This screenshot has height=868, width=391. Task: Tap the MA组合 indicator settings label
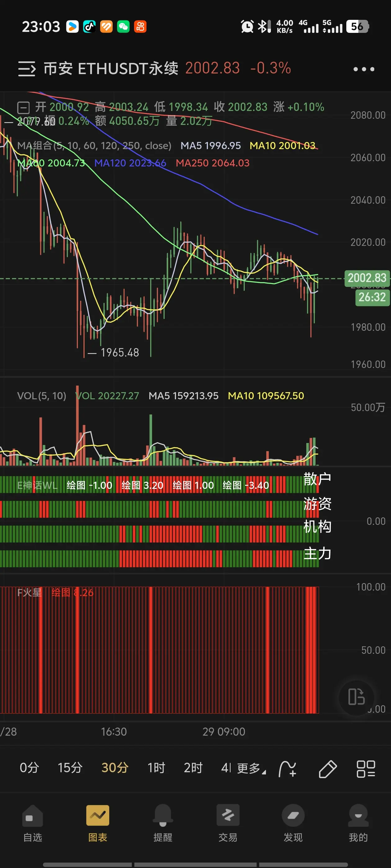[94, 146]
